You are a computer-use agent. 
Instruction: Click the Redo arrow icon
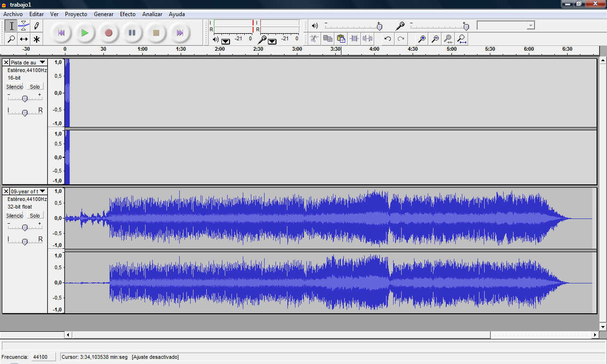[x=401, y=39]
